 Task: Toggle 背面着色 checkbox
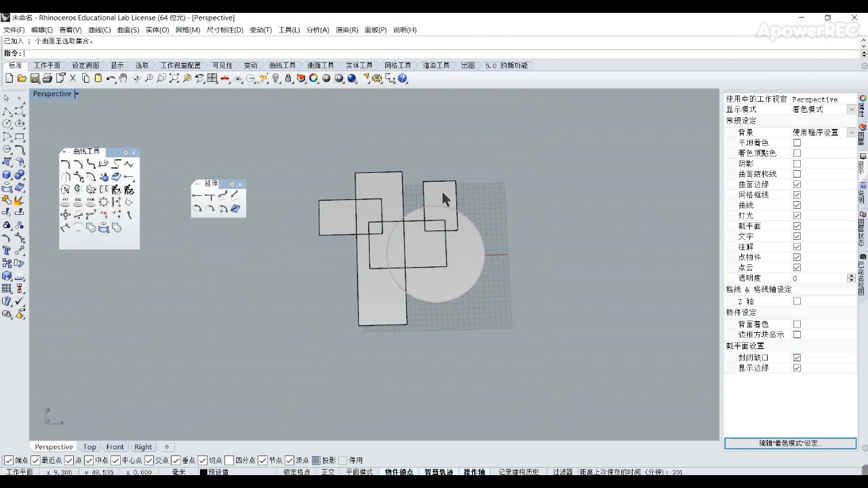coord(797,324)
